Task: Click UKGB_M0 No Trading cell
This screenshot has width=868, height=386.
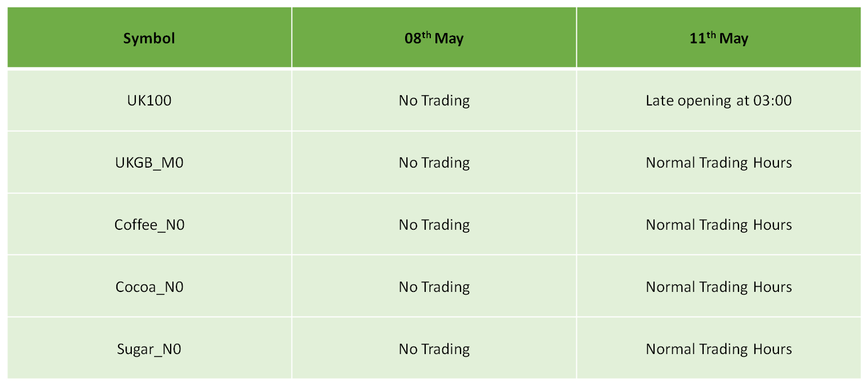Action: coord(434,162)
